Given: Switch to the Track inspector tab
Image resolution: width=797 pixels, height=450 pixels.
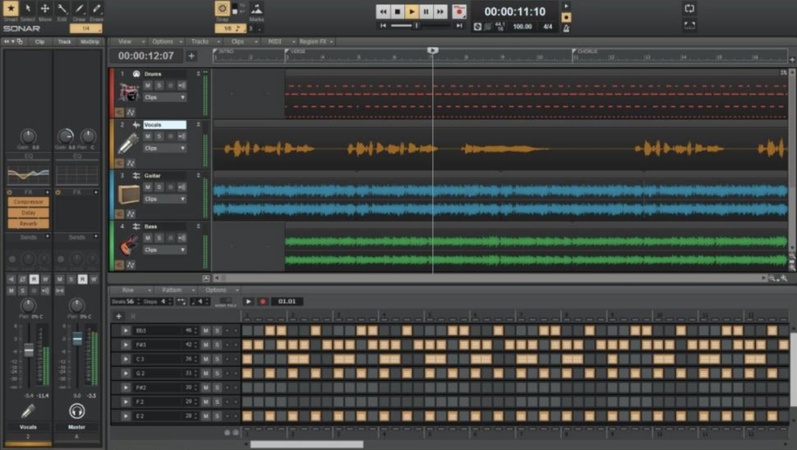Looking at the screenshot, I should [x=64, y=42].
